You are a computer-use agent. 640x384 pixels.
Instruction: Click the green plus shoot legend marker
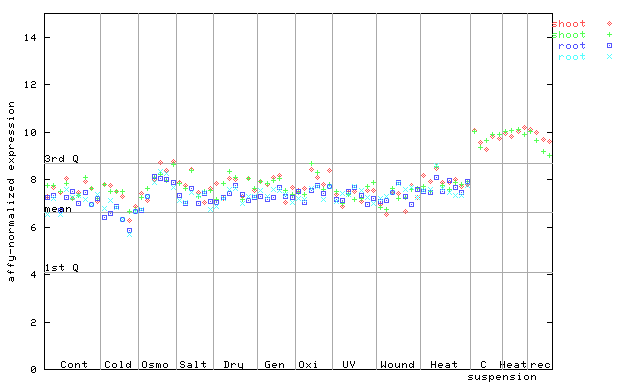609,35
